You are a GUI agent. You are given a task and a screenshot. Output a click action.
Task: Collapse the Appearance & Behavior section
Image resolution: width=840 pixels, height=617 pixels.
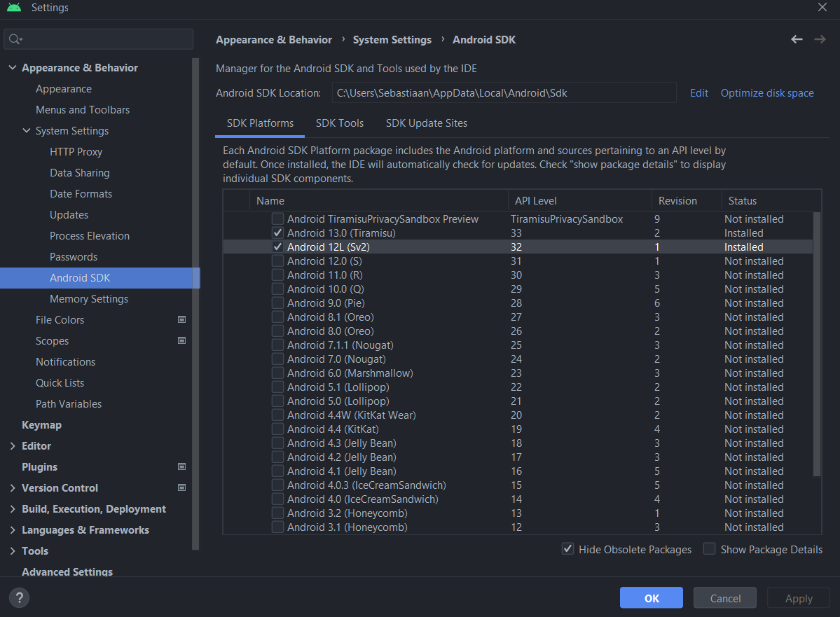[x=13, y=68]
